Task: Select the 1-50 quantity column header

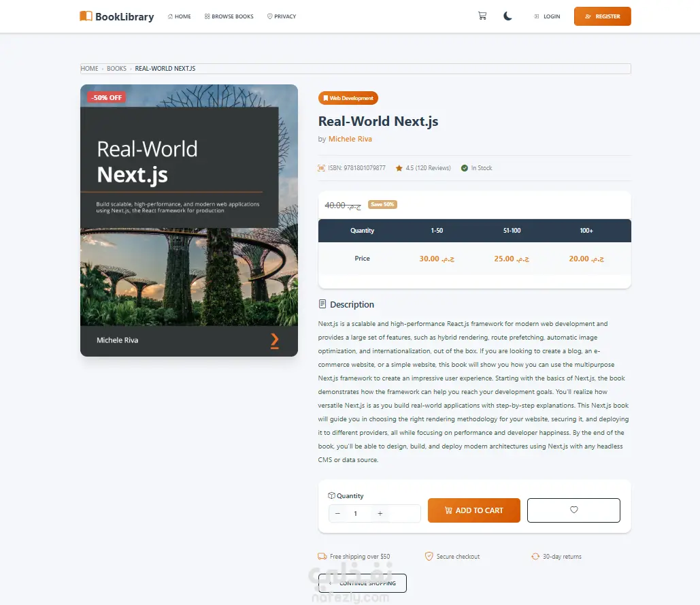Action: point(437,231)
